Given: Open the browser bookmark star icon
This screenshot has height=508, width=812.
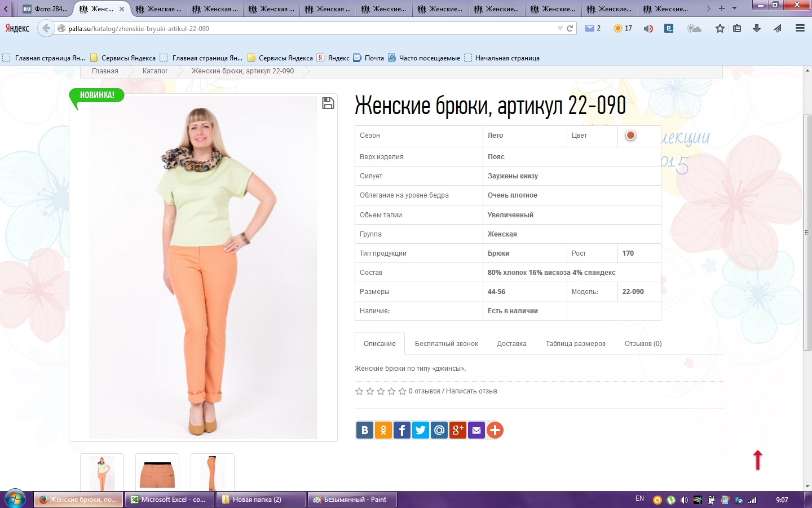Looking at the screenshot, I should pos(720,28).
